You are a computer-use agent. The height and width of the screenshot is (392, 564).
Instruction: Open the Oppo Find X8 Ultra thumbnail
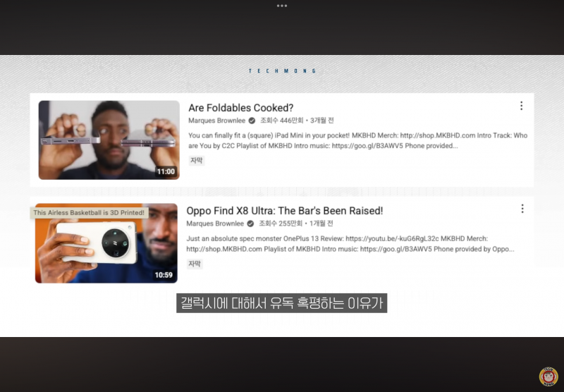(106, 243)
